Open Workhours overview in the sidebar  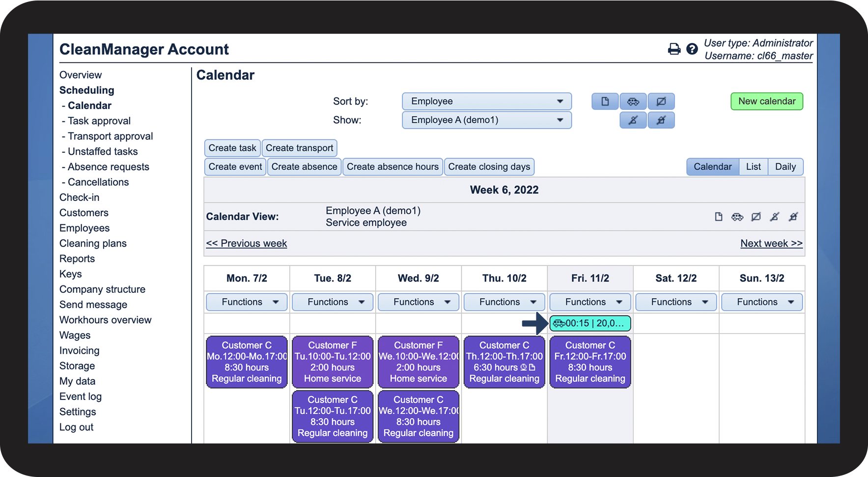point(106,320)
